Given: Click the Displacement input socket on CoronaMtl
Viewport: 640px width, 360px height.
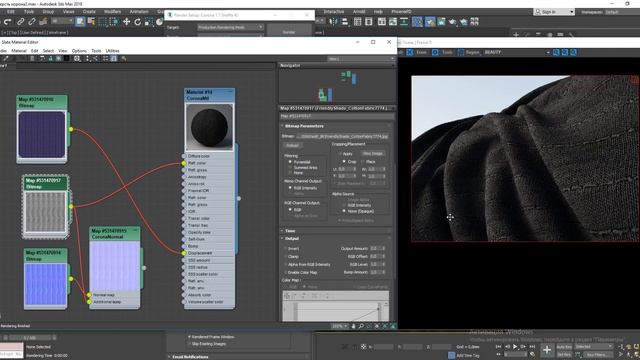Looking at the screenshot, I should coord(184,253).
